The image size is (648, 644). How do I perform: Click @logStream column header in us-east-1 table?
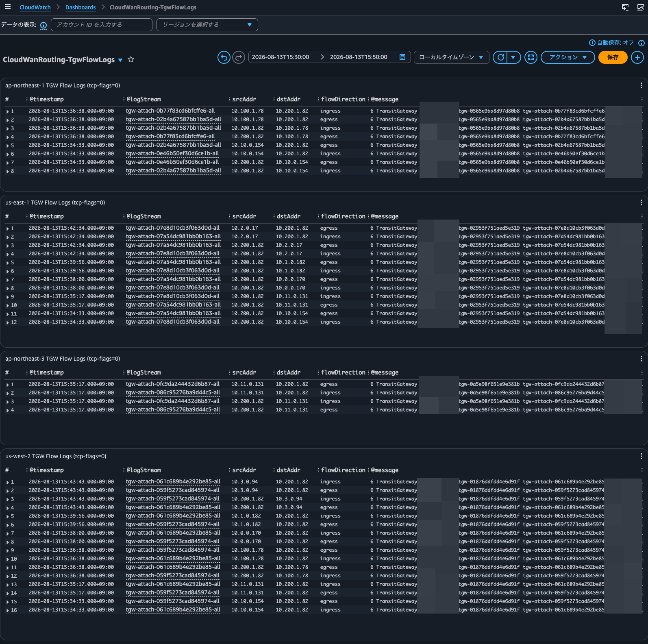pyautogui.click(x=144, y=216)
